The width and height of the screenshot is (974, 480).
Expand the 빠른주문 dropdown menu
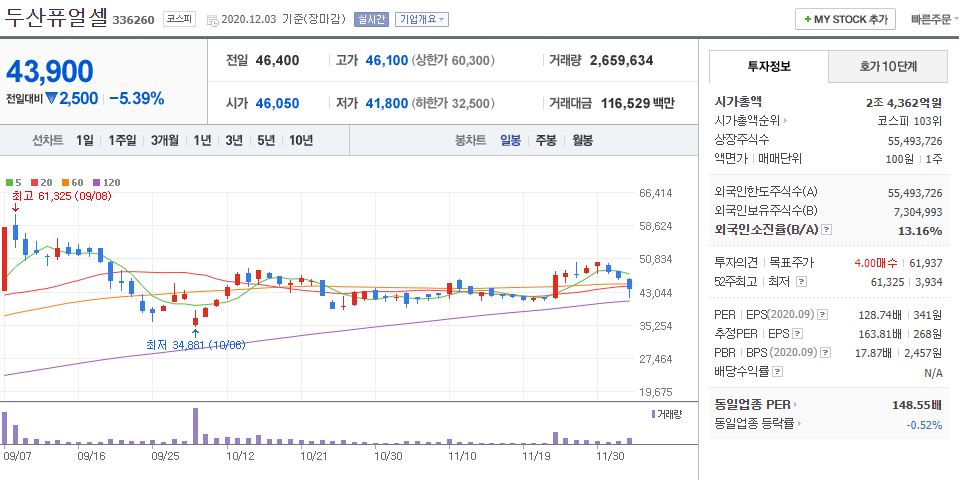pyautogui.click(x=935, y=19)
